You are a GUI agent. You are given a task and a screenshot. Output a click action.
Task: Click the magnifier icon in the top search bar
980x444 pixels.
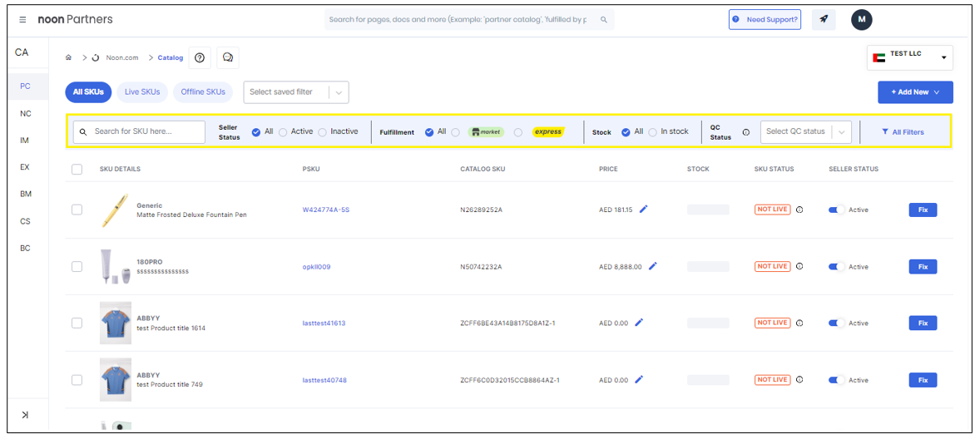[604, 19]
